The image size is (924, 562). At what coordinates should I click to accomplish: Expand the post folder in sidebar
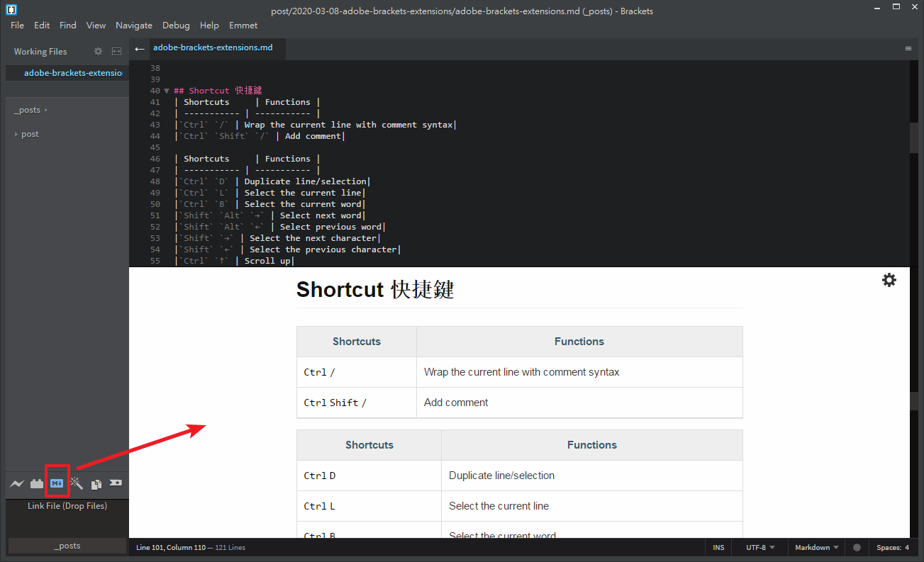click(x=16, y=134)
